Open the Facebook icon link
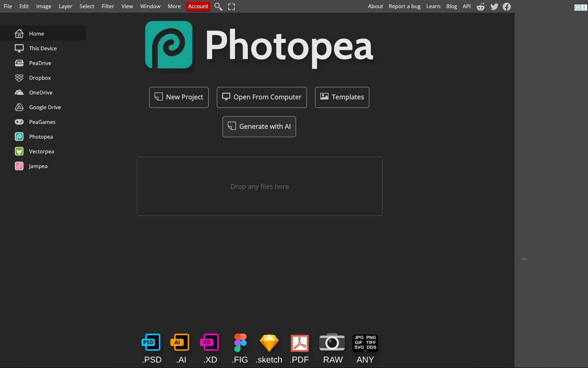588x368 pixels. coord(507,7)
